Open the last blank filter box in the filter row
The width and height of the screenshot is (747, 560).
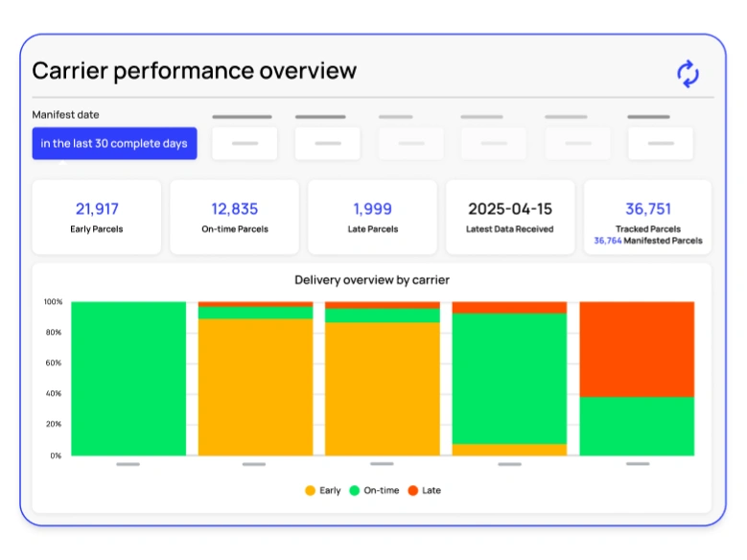pos(660,144)
